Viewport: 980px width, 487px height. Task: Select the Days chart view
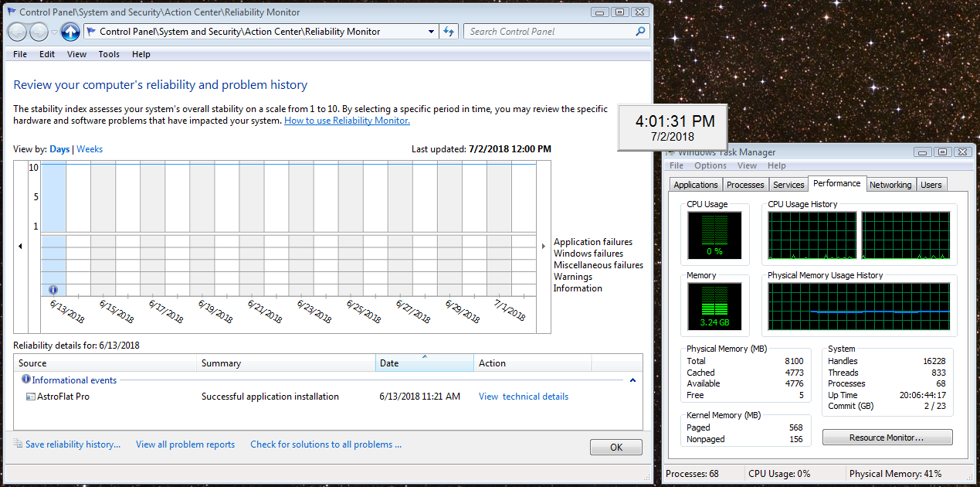coord(59,149)
